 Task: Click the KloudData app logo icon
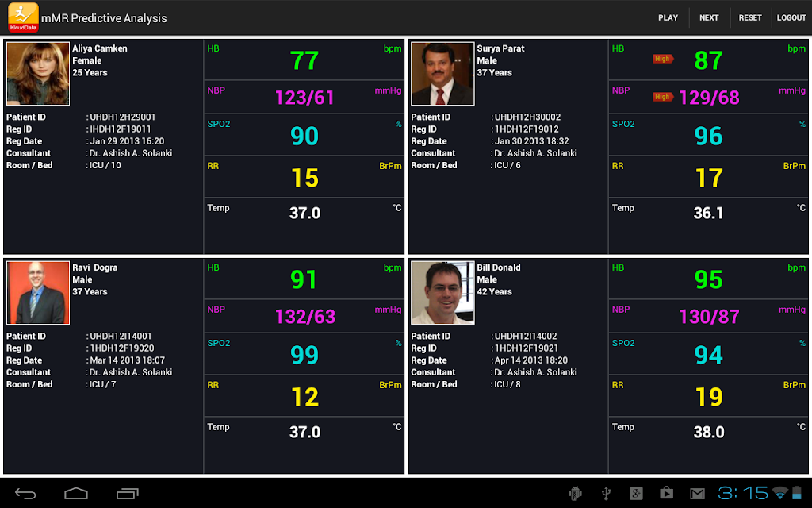pyautogui.click(x=23, y=17)
